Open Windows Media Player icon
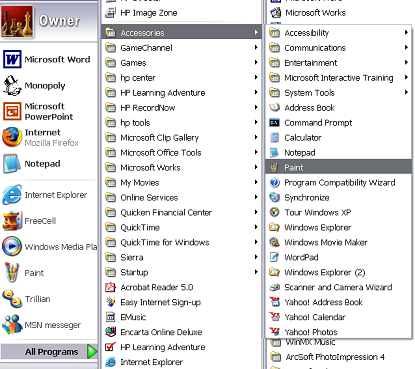The image size is (415, 369). 12,246
